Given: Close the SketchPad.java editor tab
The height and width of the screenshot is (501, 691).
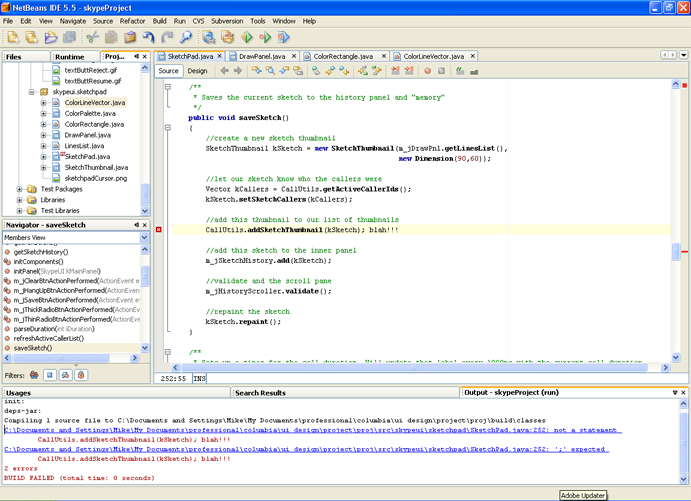Looking at the screenshot, I should pyautogui.click(x=219, y=56).
